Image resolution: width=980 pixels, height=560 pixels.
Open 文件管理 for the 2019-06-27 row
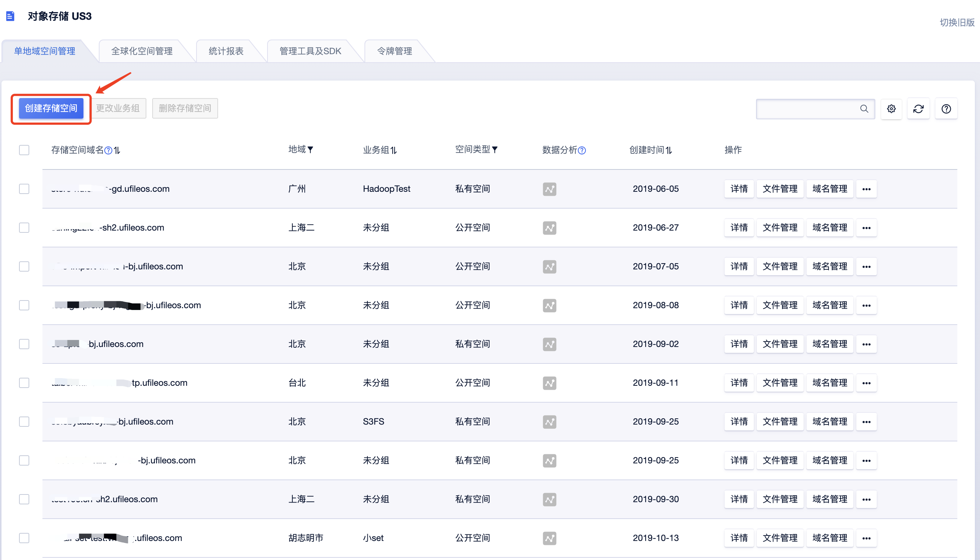coord(780,228)
